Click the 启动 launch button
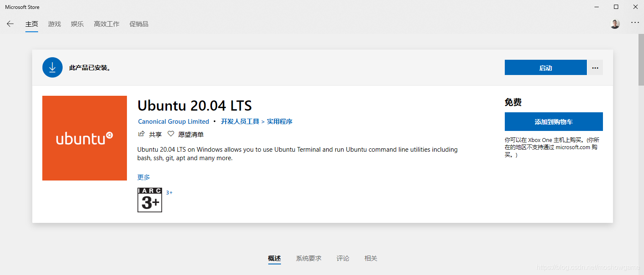The height and width of the screenshot is (275, 644). 545,67
